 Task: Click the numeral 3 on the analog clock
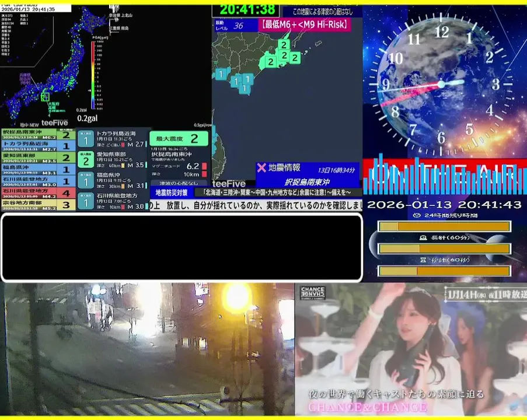pos(495,85)
